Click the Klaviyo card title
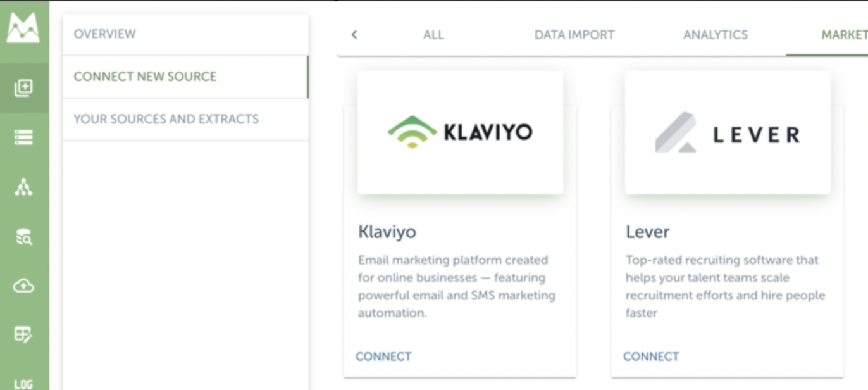Viewport: 868px width, 390px height. click(x=387, y=232)
